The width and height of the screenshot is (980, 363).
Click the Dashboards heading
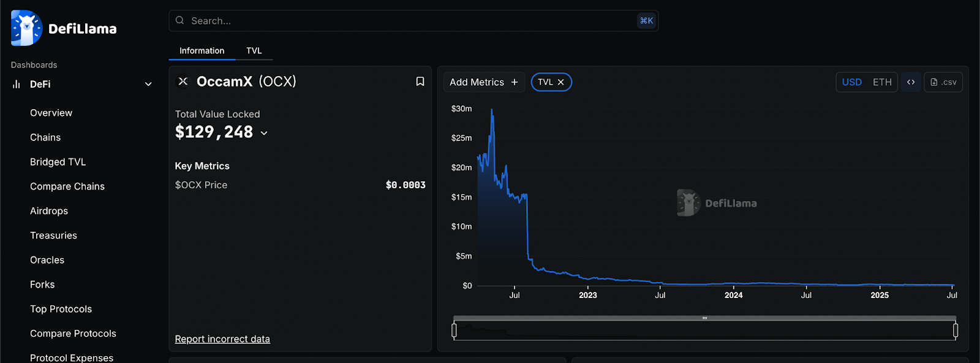34,65
